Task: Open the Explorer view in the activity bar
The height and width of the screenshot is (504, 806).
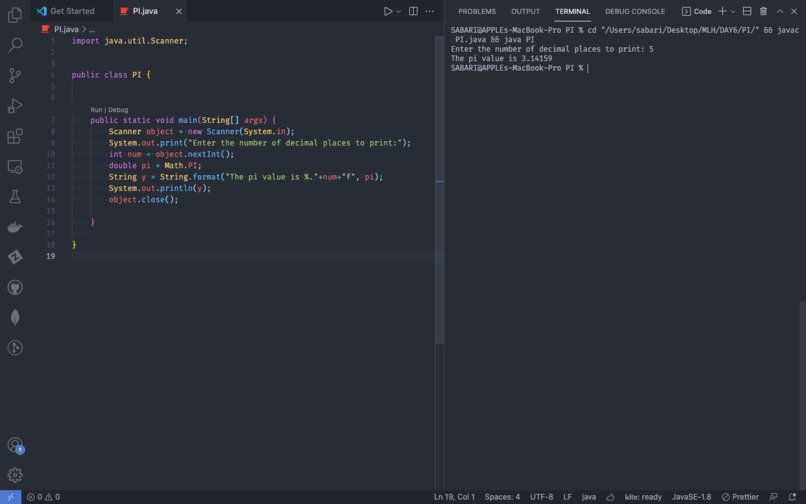Action: (15, 15)
